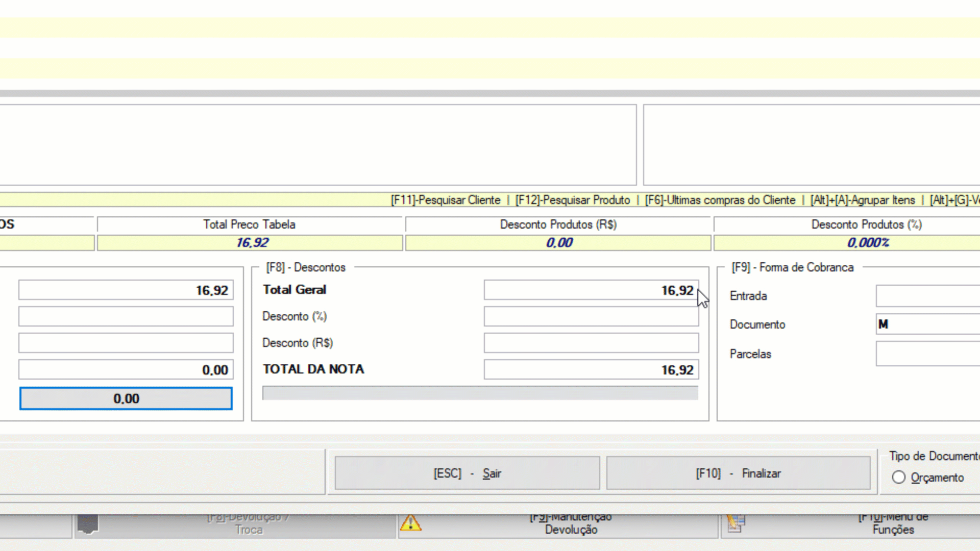The height and width of the screenshot is (551, 980).
Task: Click the Total Geral value field
Action: tap(591, 290)
